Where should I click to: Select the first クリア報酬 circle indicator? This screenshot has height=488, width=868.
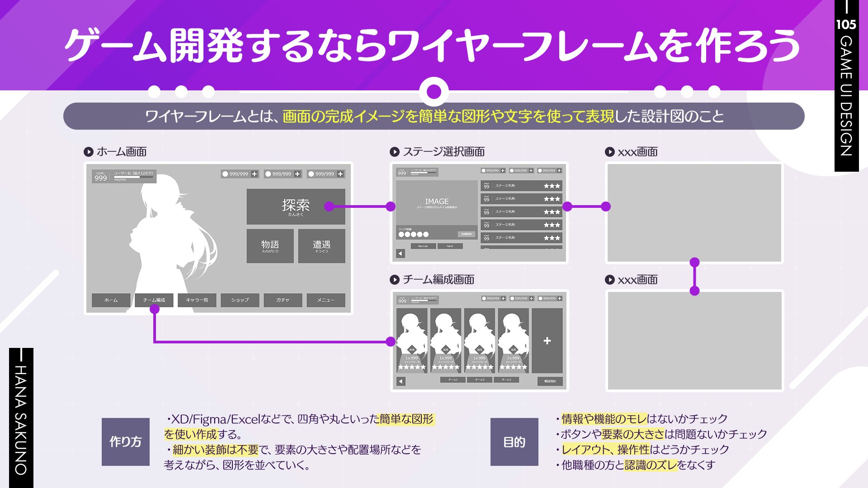click(401, 235)
